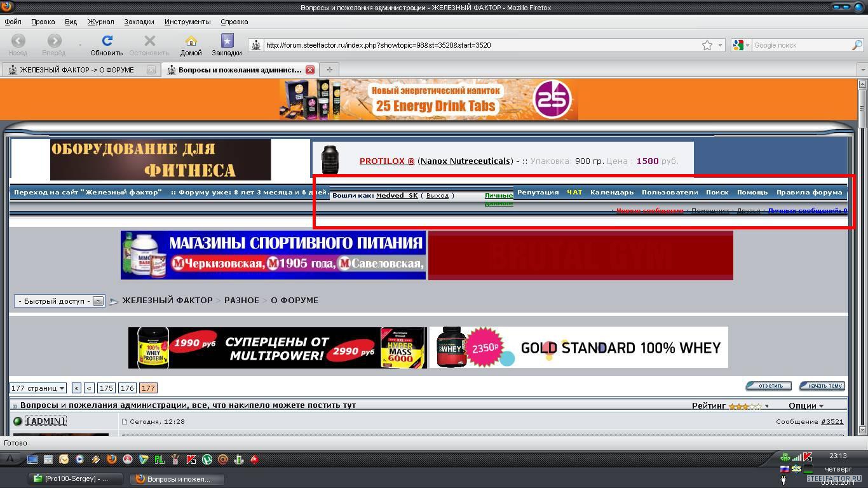Expand the Быстрый доступ dropdown

(x=98, y=301)
